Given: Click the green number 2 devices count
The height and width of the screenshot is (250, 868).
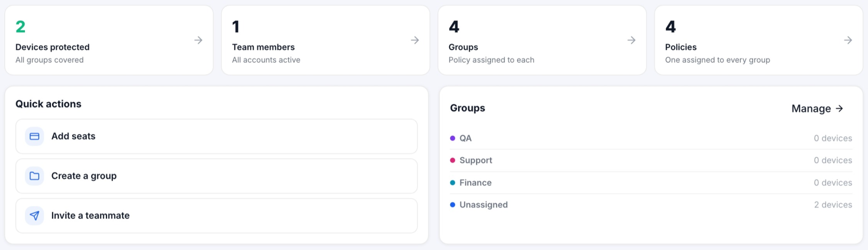Looking at the screenshot, I should pyautogui.click(x=20, y=27).
